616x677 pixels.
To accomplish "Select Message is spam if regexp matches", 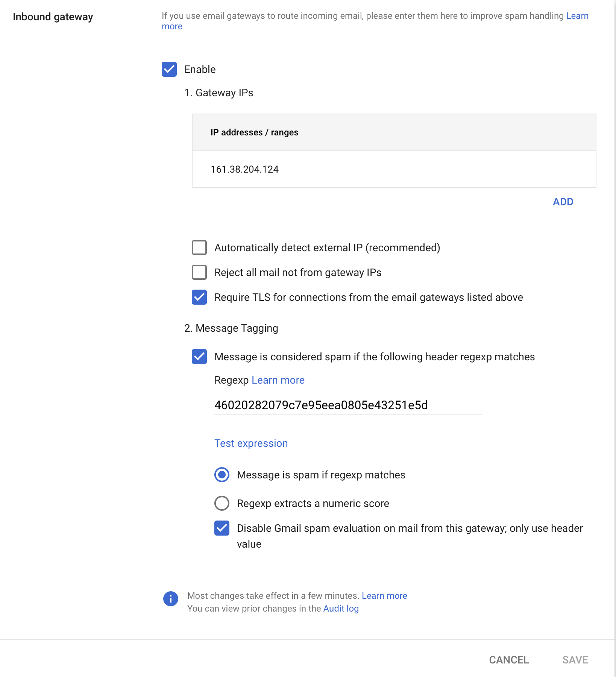I will 222,475.
